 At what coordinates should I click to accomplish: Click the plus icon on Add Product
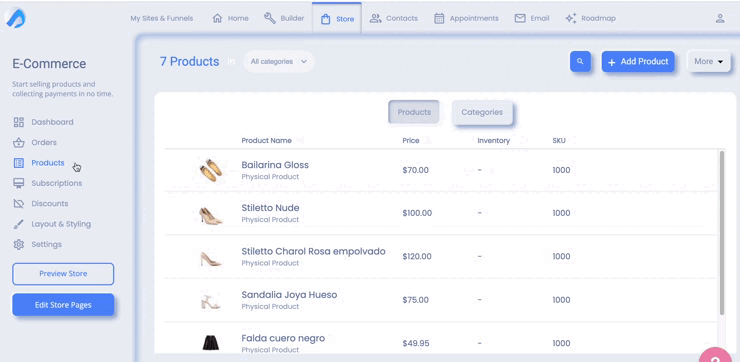pyautogui.click(x=612, y=62)
